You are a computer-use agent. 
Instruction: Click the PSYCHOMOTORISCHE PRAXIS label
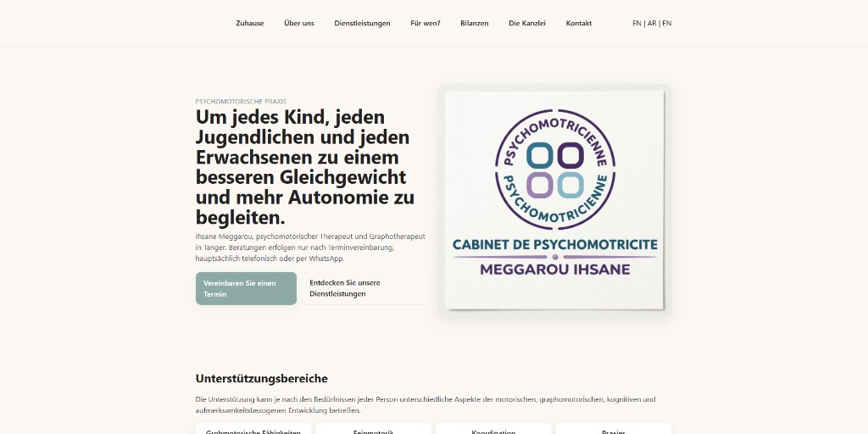(241, 102)
